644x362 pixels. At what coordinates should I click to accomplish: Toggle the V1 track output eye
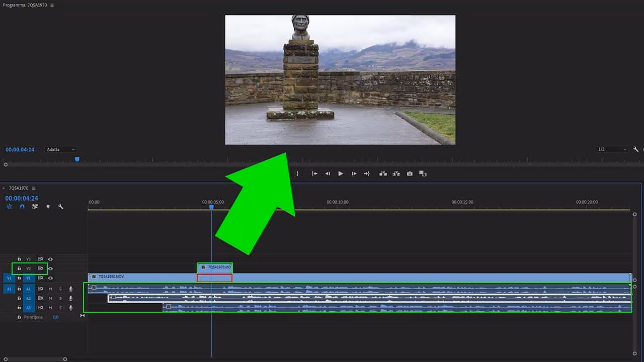[x=50, y=278]
